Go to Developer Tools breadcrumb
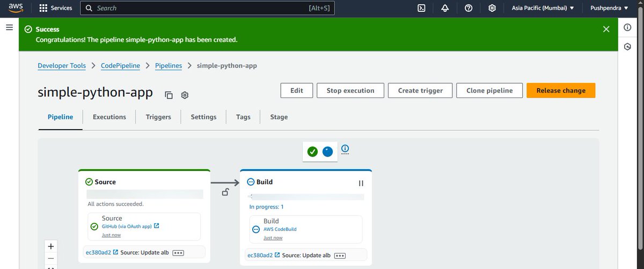 62,66
